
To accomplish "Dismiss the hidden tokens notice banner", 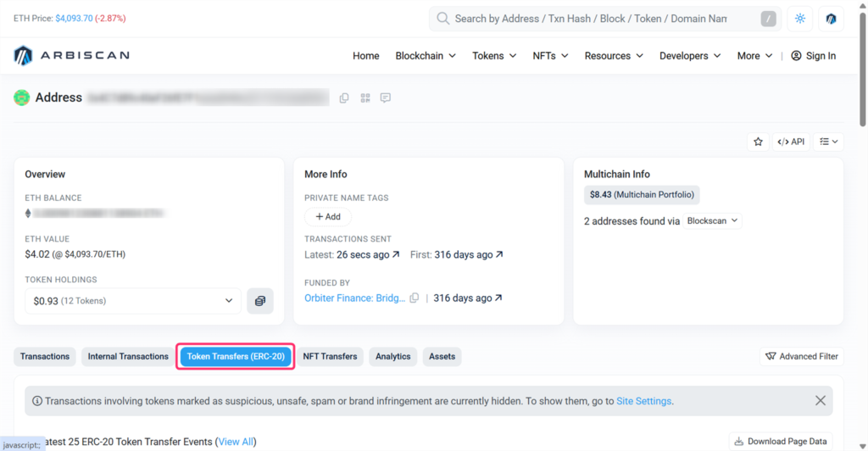I will [820, 401].
